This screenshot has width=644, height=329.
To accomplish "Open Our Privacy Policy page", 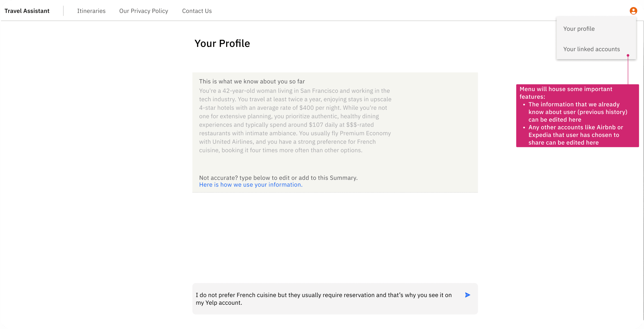I will (x=144, y=11).
